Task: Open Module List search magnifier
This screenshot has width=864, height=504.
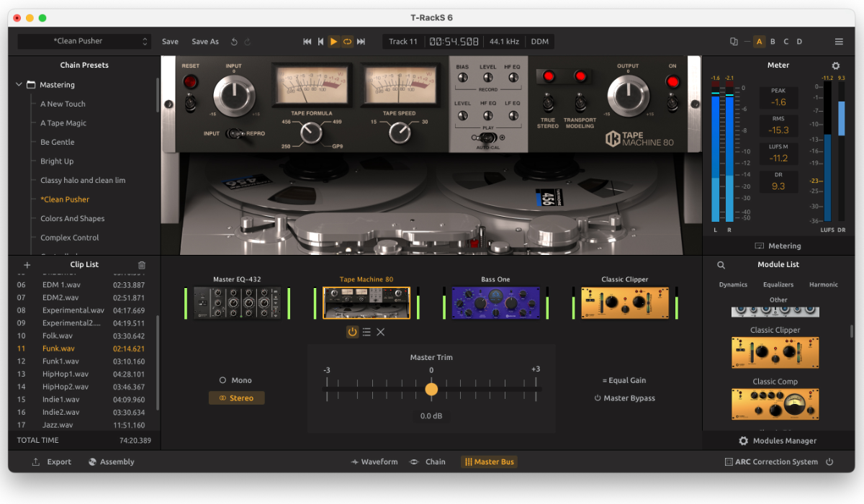Action: coord(721,265)
